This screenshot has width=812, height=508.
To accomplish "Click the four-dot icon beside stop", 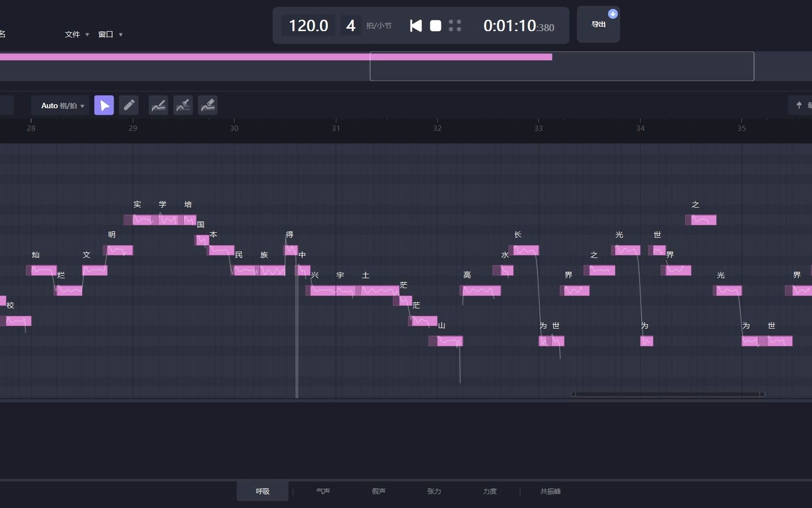I will click(455, 26).
